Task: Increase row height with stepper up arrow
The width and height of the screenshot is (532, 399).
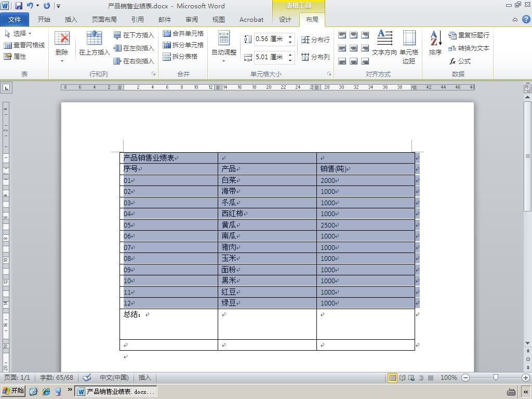Action: pyautogui.click(x=290, y=37)
